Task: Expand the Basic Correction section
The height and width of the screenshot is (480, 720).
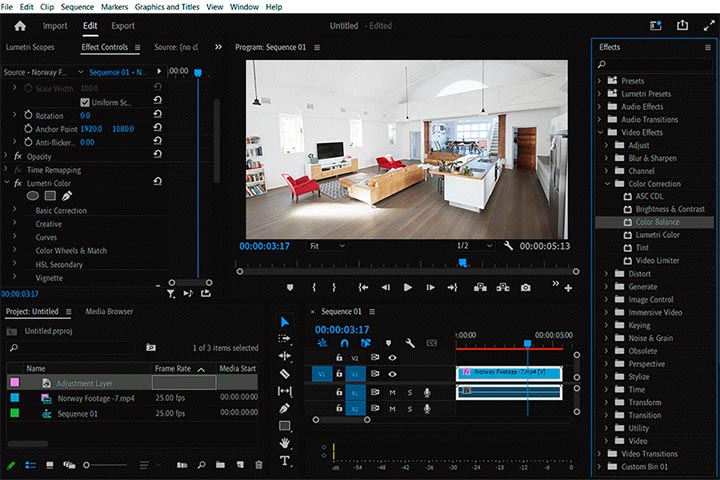Action: pos(14,211)
